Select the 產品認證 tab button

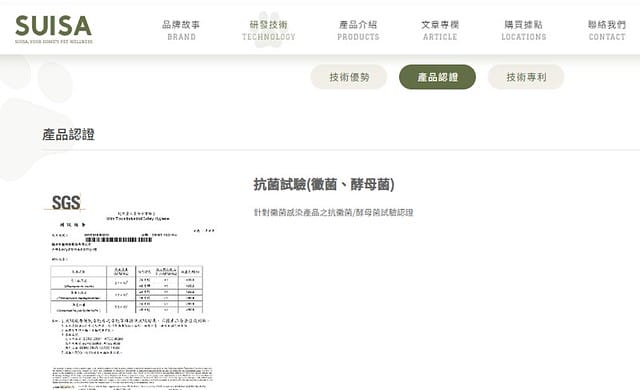click(438, 77)
